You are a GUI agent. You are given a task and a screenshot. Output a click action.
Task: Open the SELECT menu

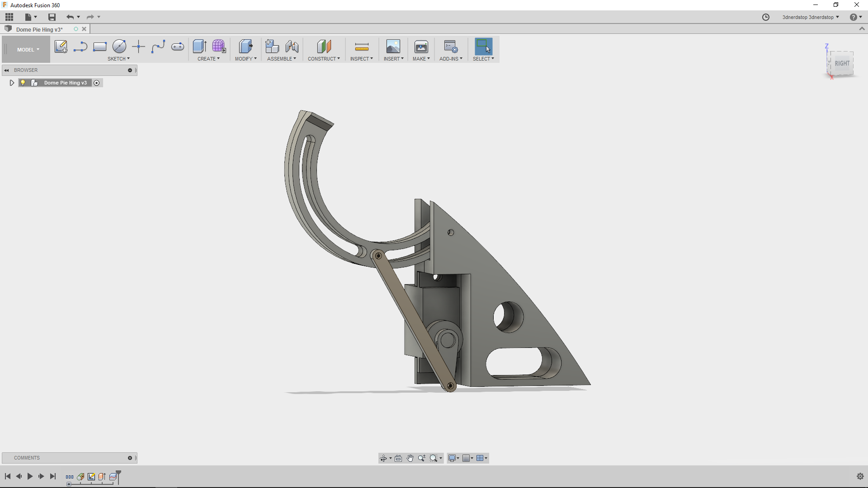tap(483, 59)
